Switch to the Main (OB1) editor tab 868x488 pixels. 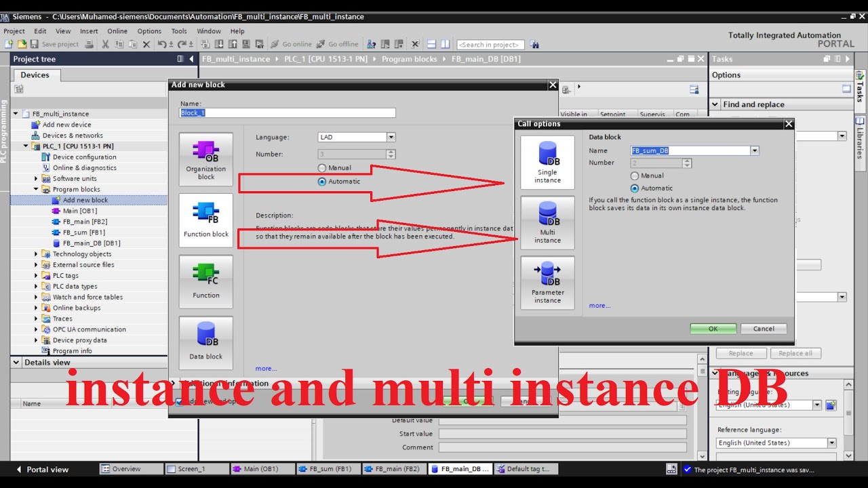262,469
